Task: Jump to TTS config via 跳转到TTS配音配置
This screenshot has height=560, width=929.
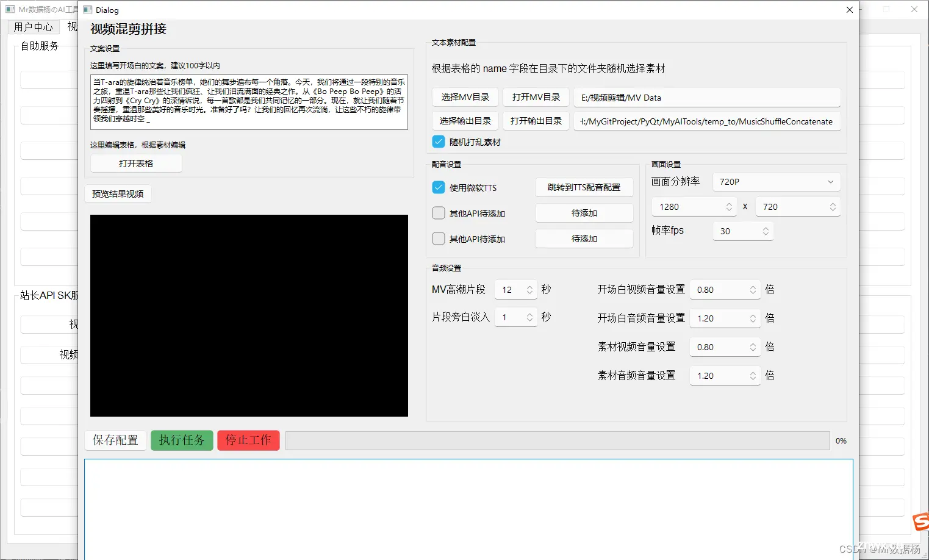Action: (584, 187)
